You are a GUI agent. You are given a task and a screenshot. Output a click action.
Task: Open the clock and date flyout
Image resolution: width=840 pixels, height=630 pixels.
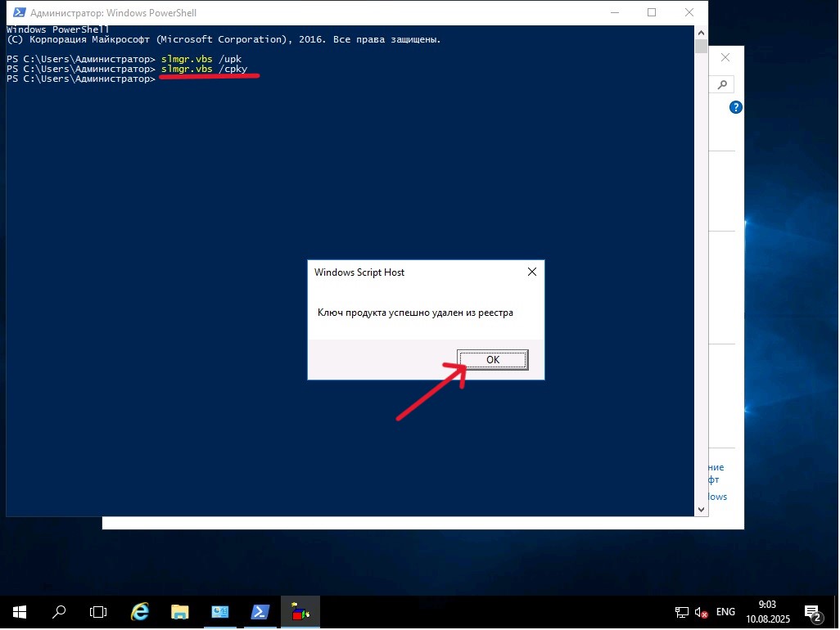pyautogui.click(x=767, y=612)
